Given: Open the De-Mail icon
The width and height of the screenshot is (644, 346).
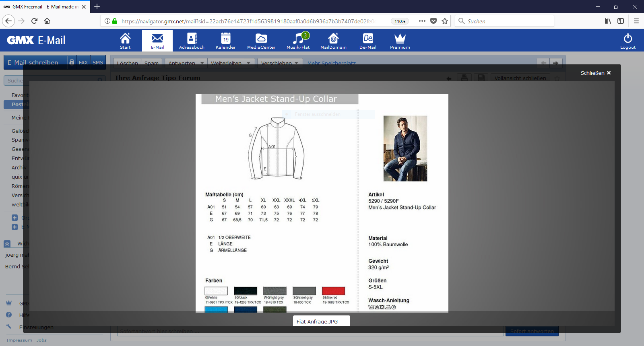Looking at the screenshot, I should coord(368,41).
